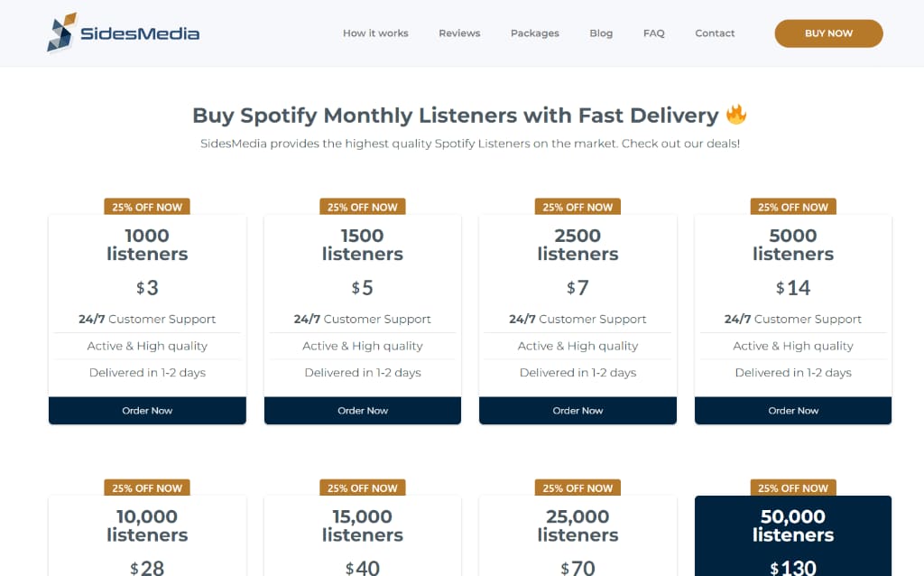
Task: Open the FAQ page
Action: [653, 33]
